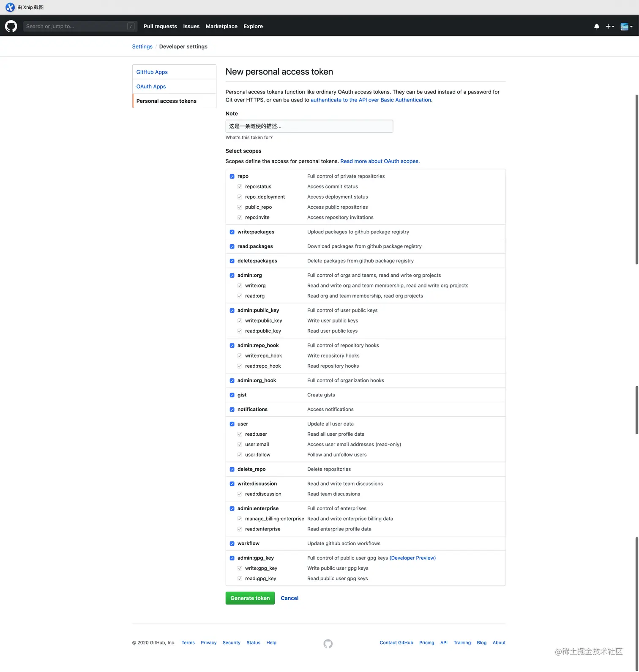The image size is (639, 672).
Task: Click the Xnip app icon in title bar
Action: [10, 7]
